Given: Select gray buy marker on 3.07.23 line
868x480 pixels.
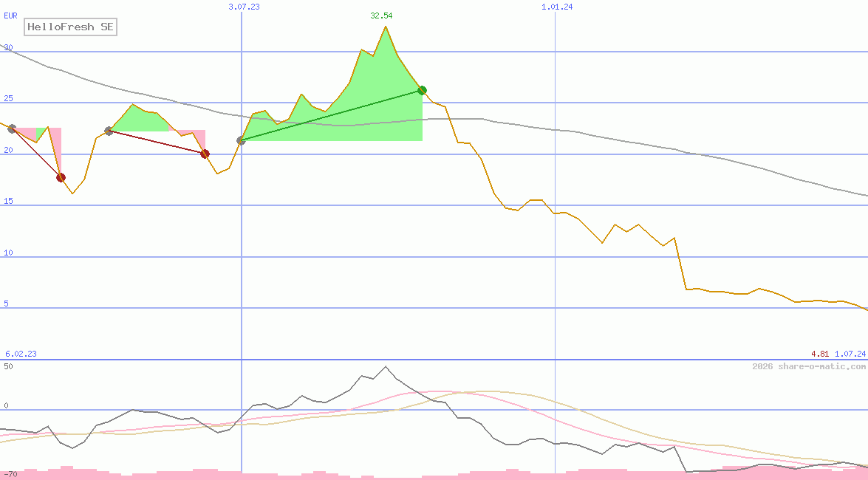Looking at the screenshot, I should point(241,140).
